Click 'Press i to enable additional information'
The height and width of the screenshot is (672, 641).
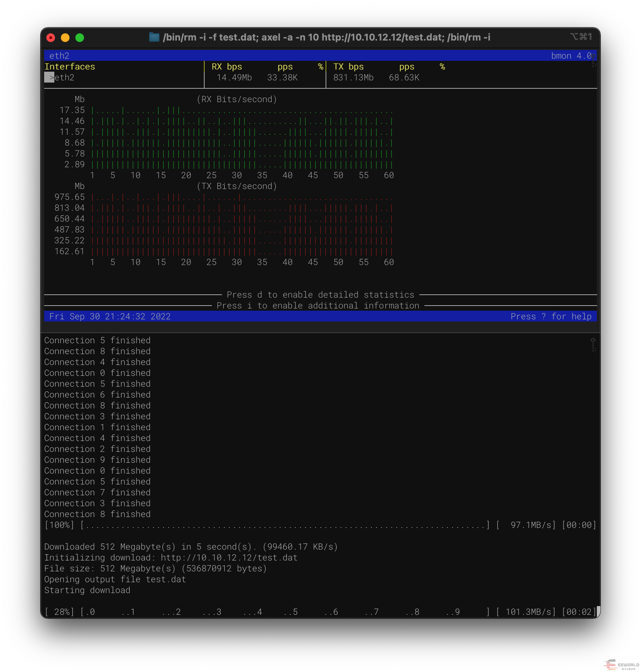(318, 306)
